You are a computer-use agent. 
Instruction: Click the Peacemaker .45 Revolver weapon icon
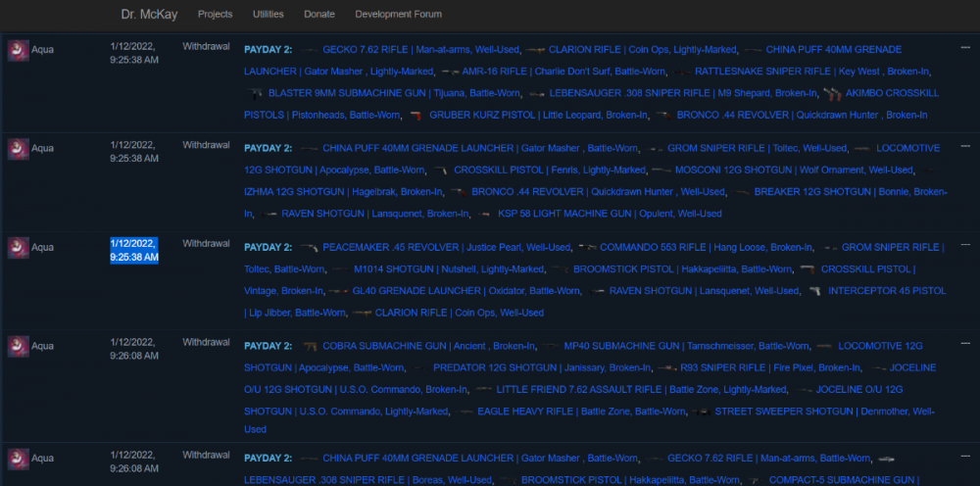(309, 248)
